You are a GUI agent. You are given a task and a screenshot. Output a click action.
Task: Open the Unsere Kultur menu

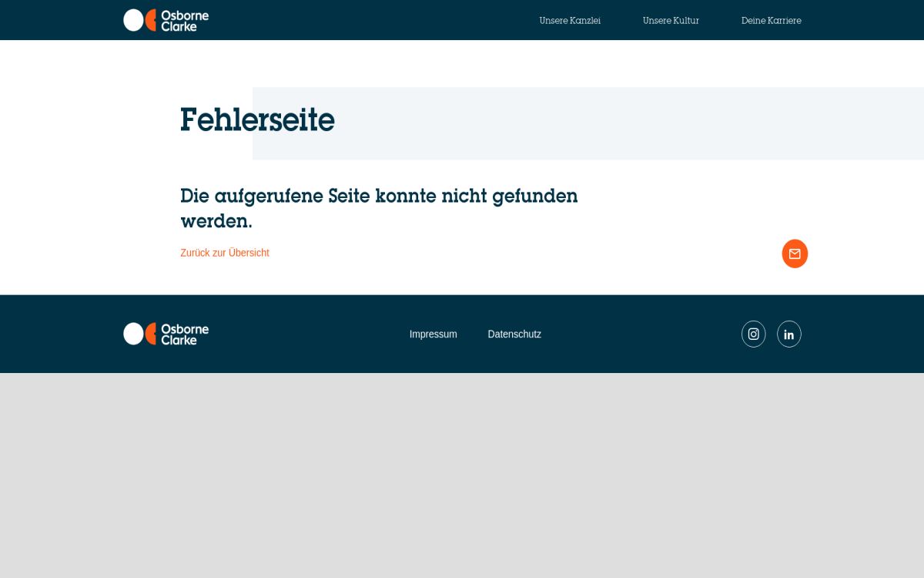(x=671, y=21)
